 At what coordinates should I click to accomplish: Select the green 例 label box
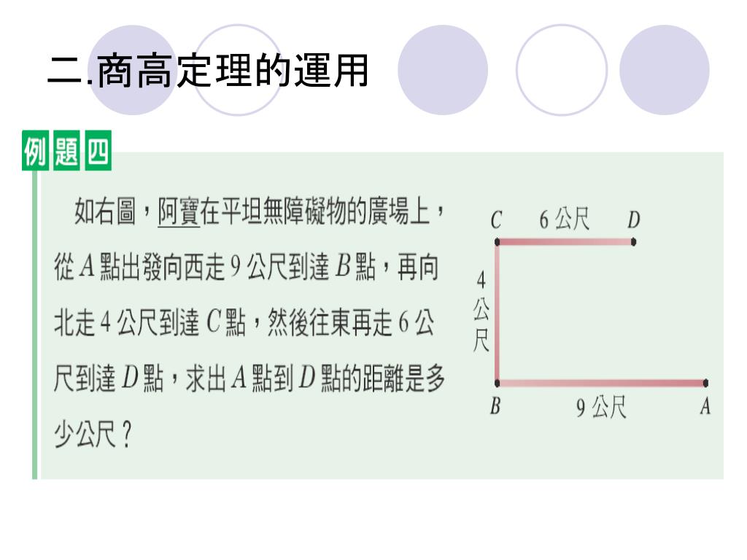[x=35, y=150]
